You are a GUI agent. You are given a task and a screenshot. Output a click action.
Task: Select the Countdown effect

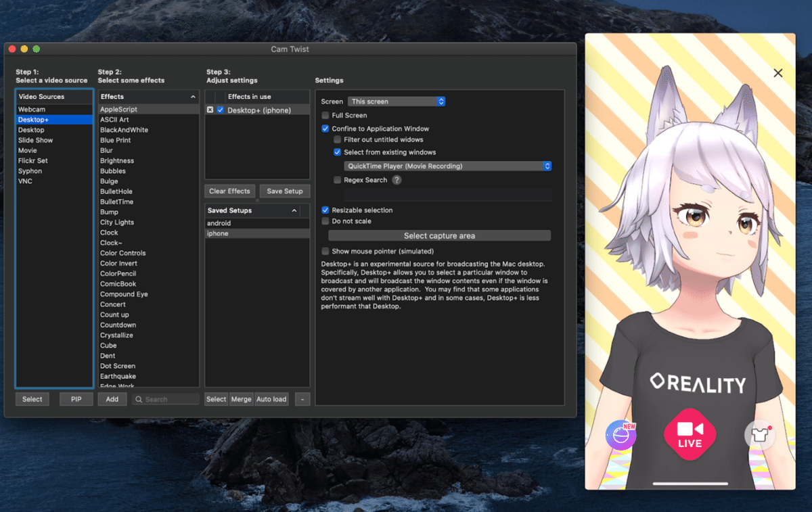click(x=149, y=325)
